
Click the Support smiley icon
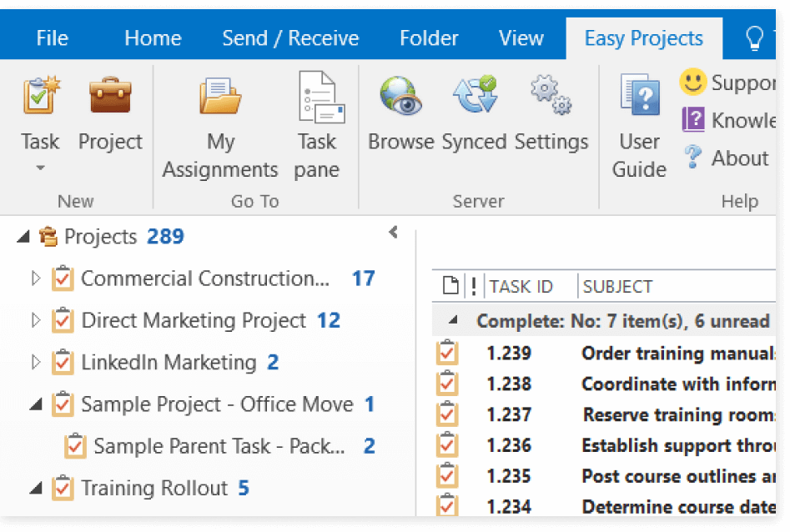(x=692, y=82)
